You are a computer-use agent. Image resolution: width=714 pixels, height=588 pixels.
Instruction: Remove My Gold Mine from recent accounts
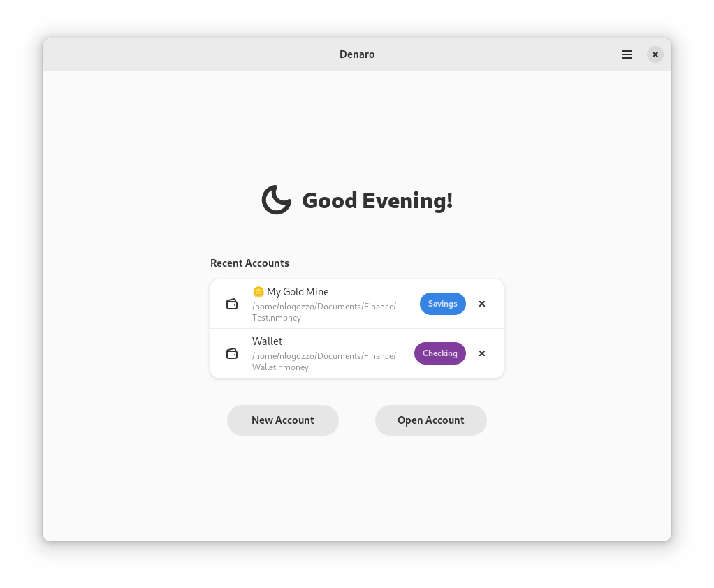(482, 304)
